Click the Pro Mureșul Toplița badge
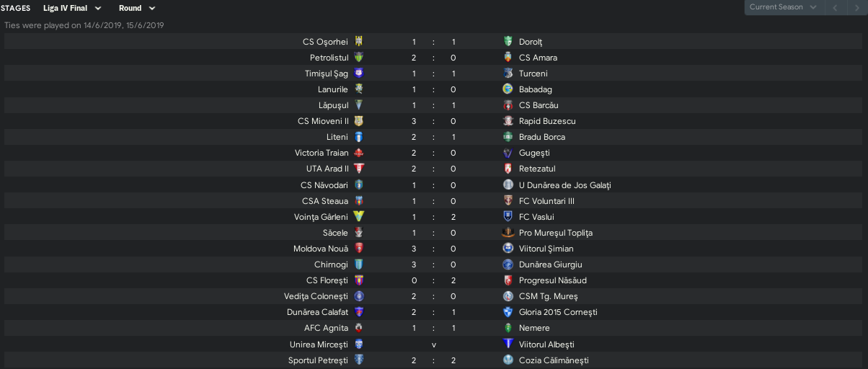Viewport: 868px width, 369px height. pos(508,233)
